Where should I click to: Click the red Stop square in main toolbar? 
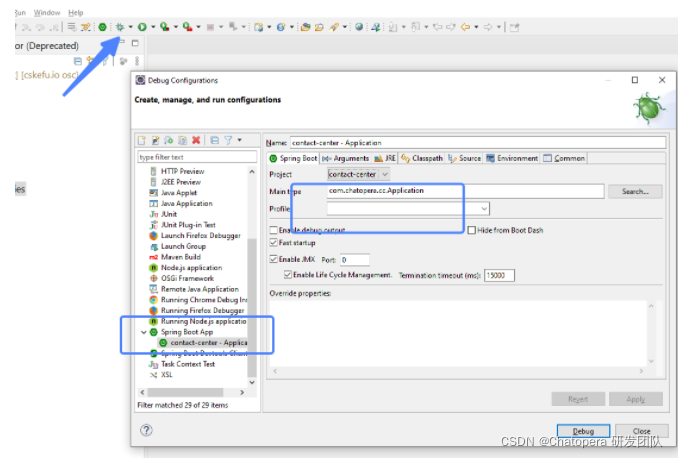(210, 27)
